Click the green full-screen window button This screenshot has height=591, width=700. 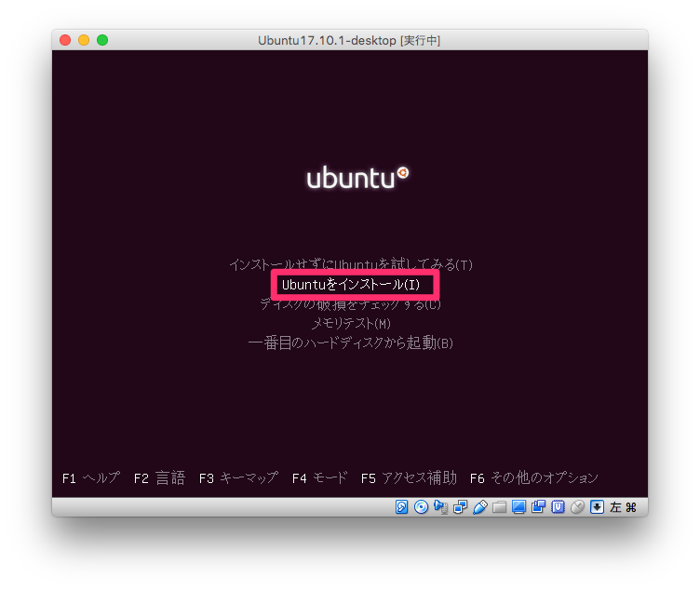[x=102, y=40]
